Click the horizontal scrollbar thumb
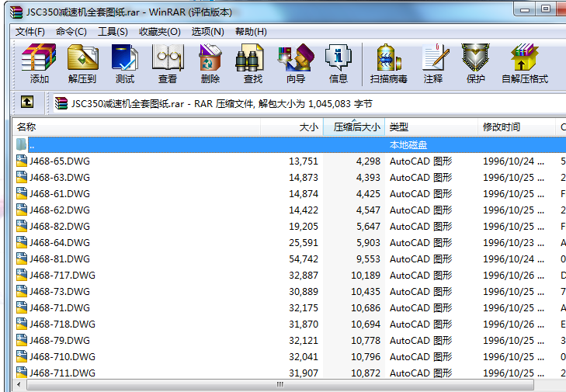 (x=280, y=384)
